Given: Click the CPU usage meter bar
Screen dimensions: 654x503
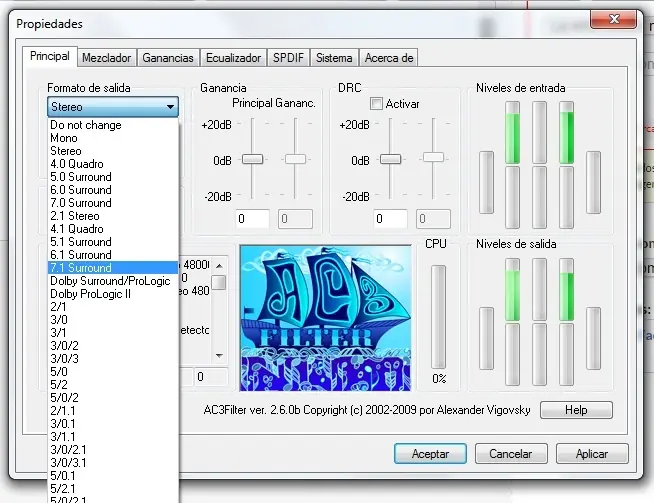Looking at the screenshot, I should tap(438, 317).
